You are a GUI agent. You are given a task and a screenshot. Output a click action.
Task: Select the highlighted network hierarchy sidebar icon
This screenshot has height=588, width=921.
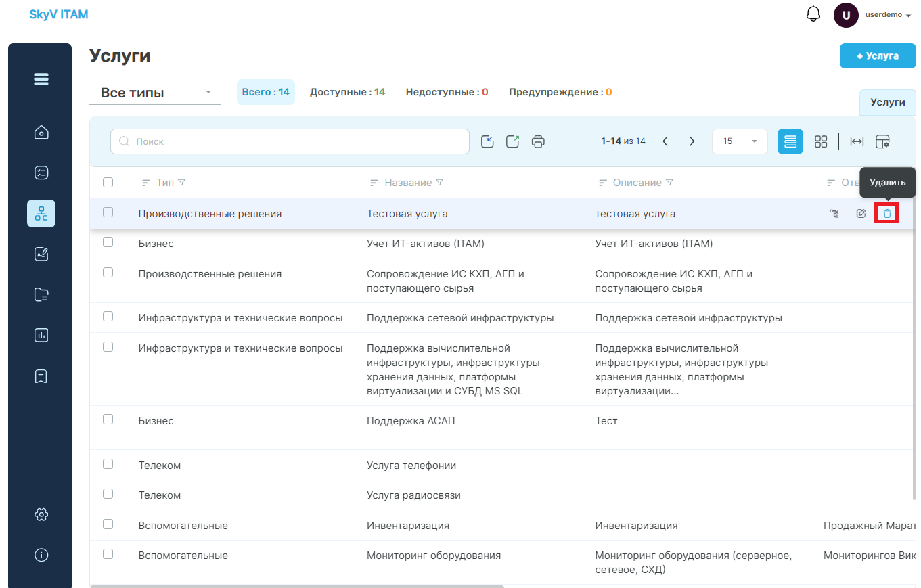[x=41, y=213]
